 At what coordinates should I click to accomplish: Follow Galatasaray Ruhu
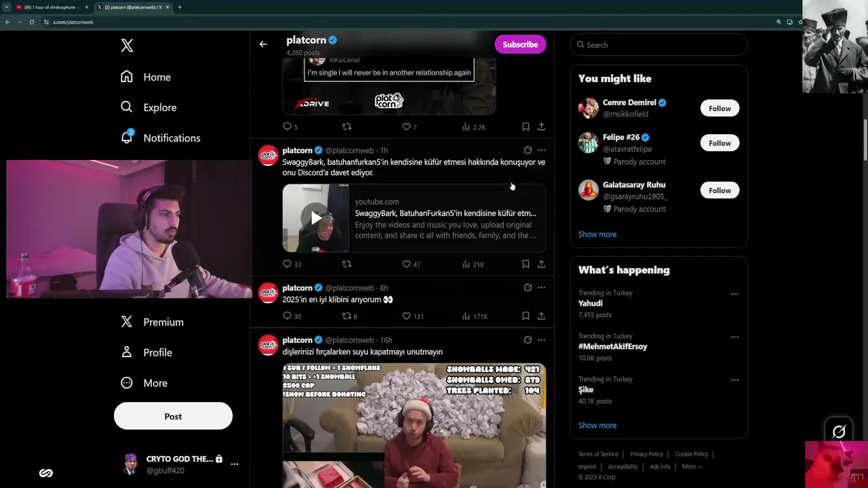(719, 190)
